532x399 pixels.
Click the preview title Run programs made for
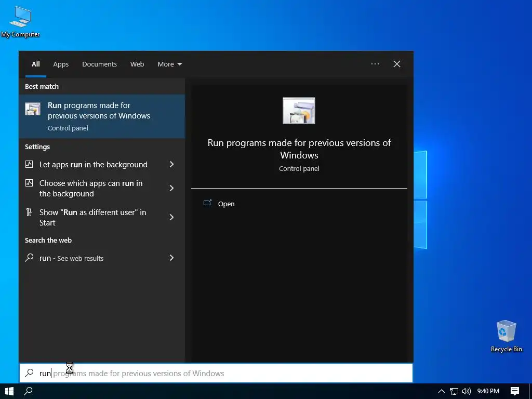click(299, 149)
